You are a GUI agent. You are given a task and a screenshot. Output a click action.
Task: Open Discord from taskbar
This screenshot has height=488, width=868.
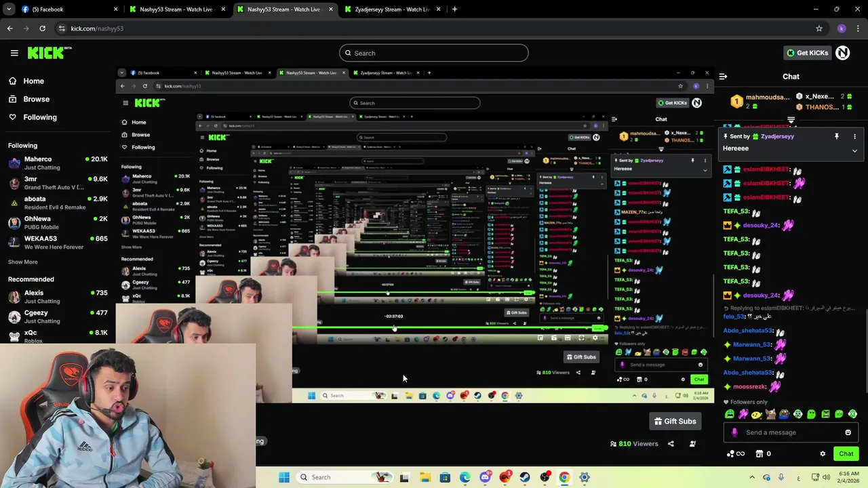pyautogui.click(x=485, y=477)
